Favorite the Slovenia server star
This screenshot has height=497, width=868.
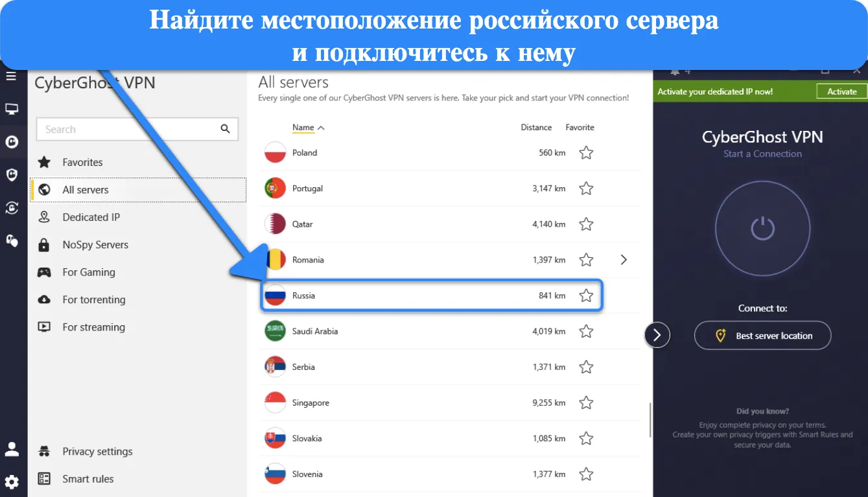click(586, 474)
